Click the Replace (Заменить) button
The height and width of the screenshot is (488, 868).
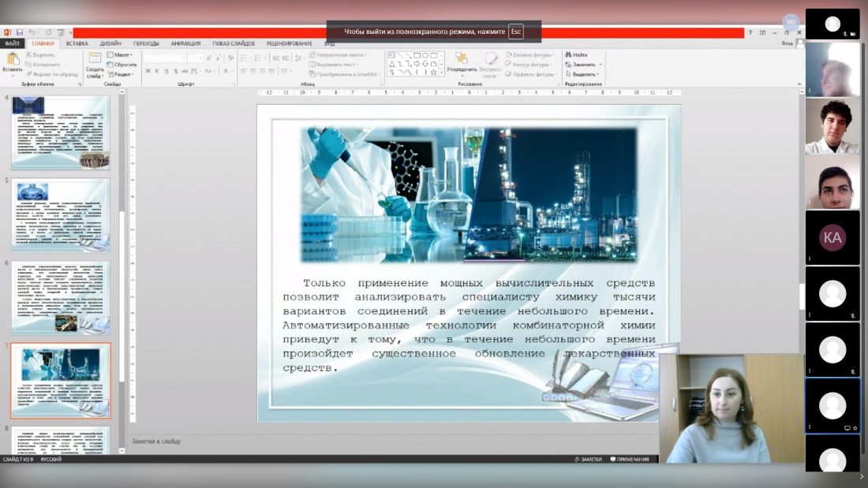pos(583,65)
